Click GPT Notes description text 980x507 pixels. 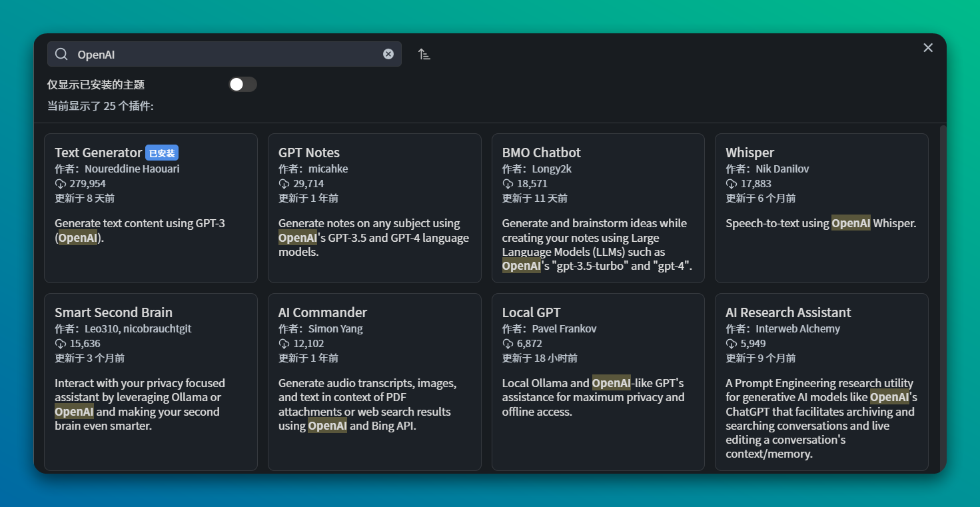point(374,238)
